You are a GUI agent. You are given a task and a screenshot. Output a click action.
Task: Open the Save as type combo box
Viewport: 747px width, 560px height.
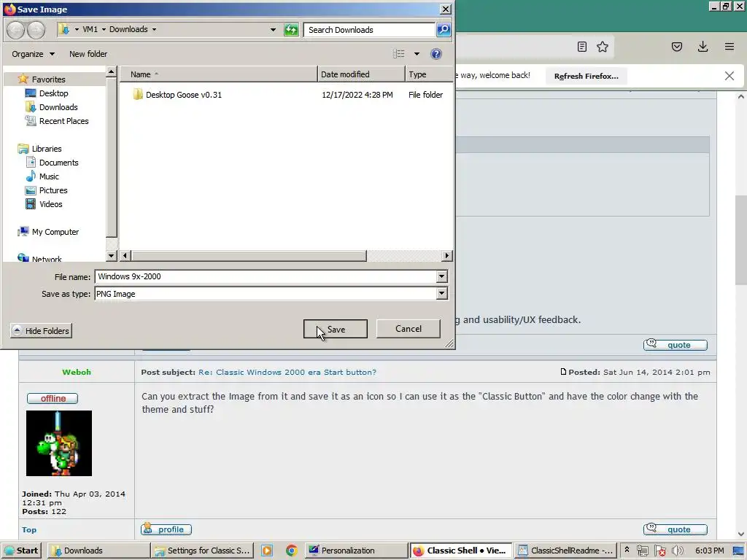[271, 294]
